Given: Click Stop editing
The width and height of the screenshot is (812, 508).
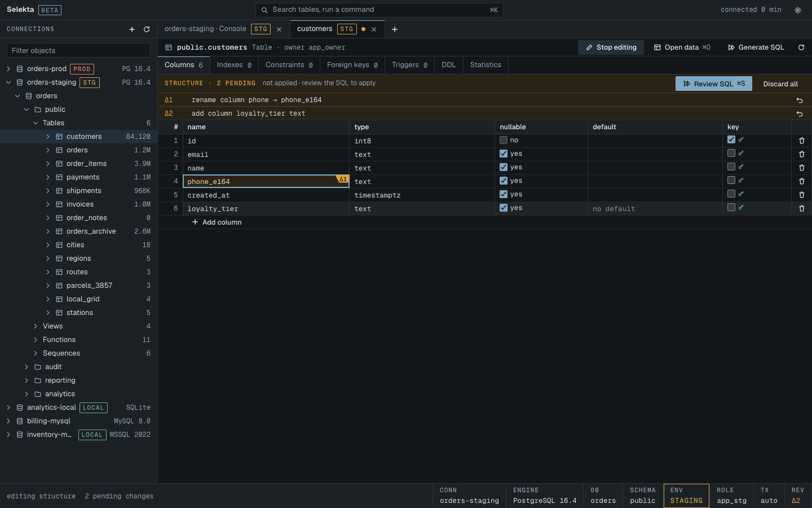Looking at the screenshot, I should coord(611,47).
